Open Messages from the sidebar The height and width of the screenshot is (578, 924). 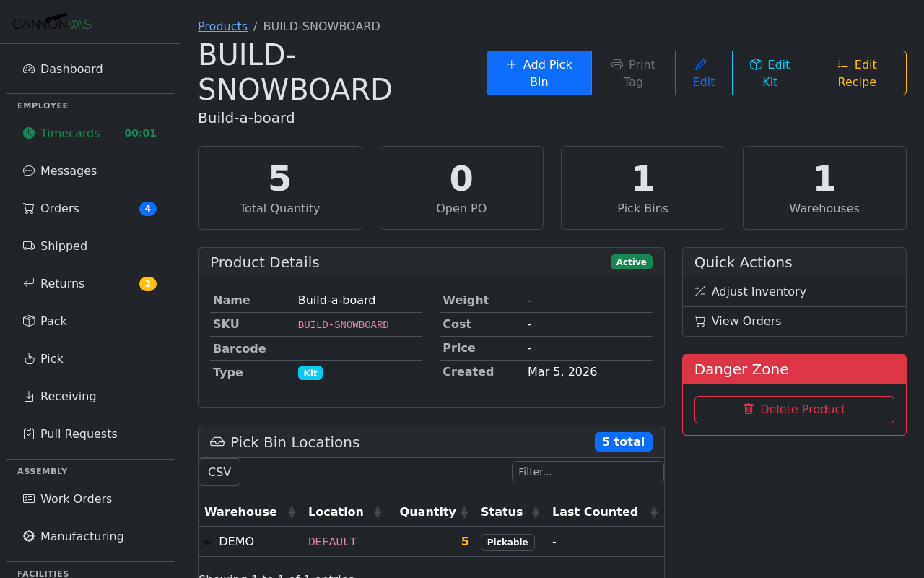pyautogui.click(x=28, y=171)
